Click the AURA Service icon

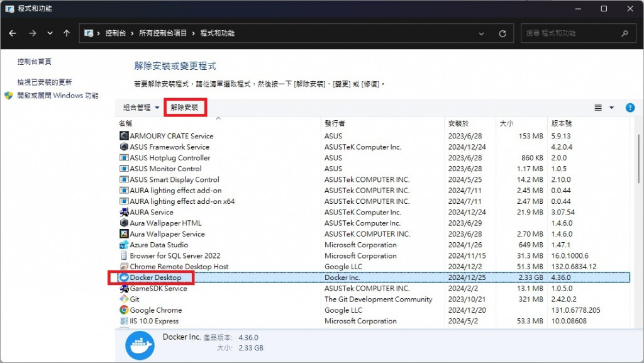124,212
